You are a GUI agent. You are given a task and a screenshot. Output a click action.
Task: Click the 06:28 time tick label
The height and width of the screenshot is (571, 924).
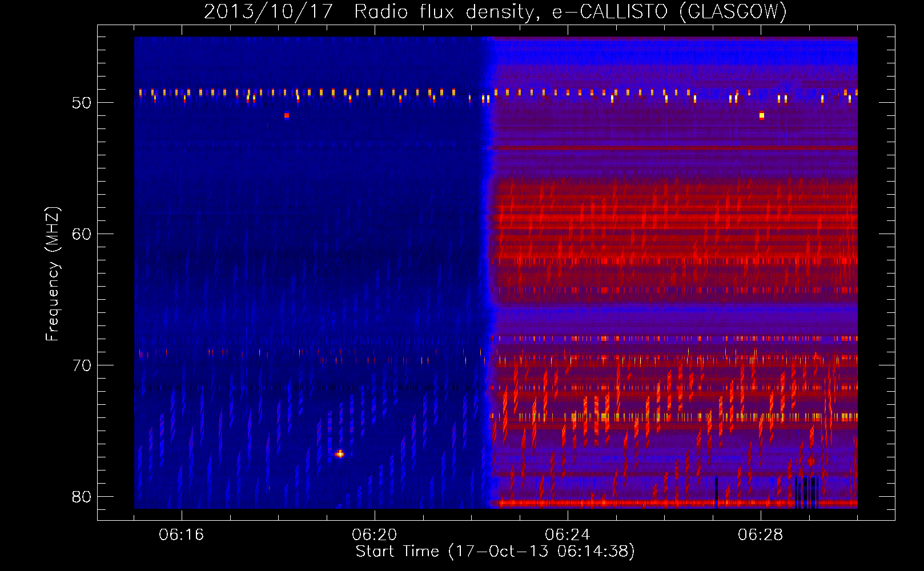click(x=761, y=534)
